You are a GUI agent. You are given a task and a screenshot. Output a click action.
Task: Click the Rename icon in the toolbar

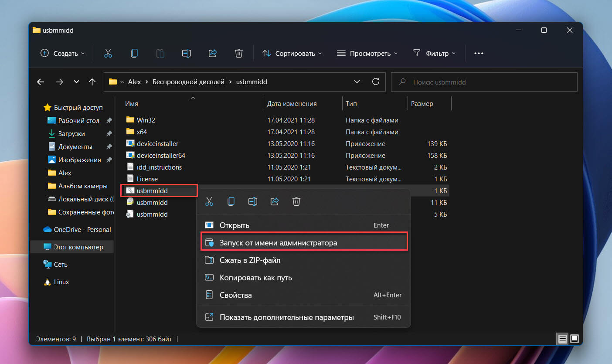coord(187,53)
